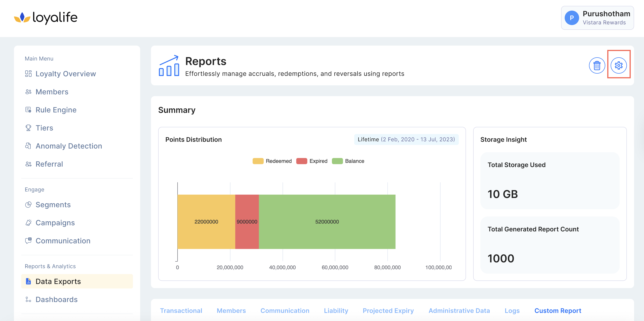
Task: Open the Lifetime date range selector
Action: click(x=406, y=140)
